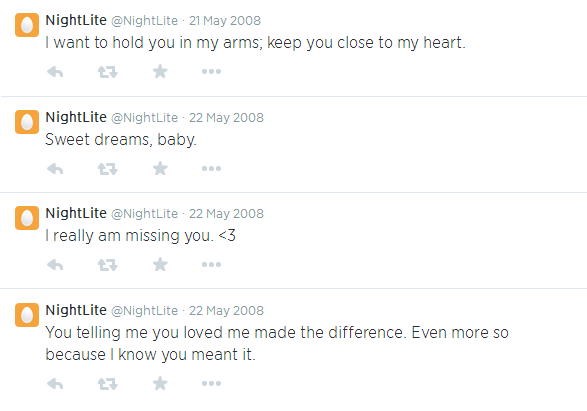Retweet the 'made the difference' tweet
Screen dimensions: 587x411
click(107, 384)
